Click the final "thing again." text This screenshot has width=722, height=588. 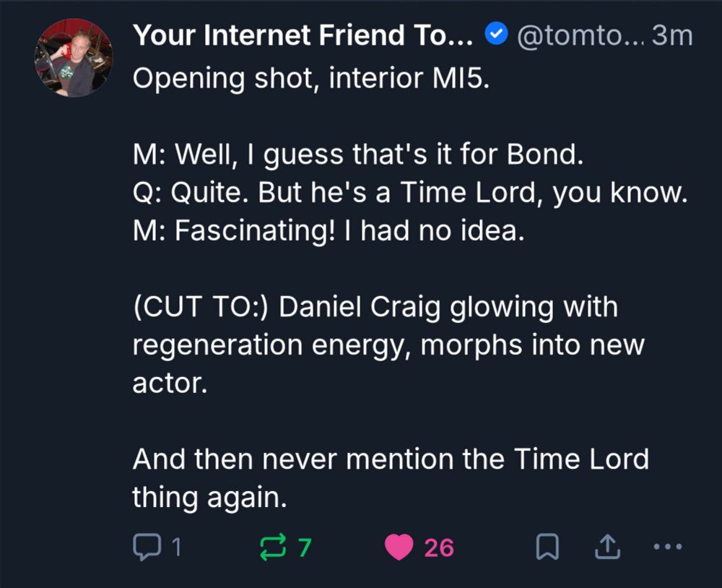pyautogui.click(x=209, y=497)
